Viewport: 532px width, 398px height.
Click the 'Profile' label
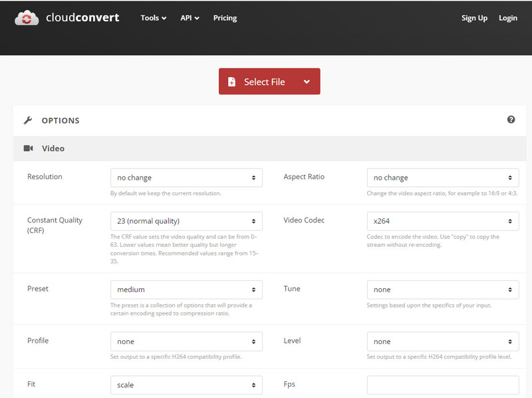(38, 341)
